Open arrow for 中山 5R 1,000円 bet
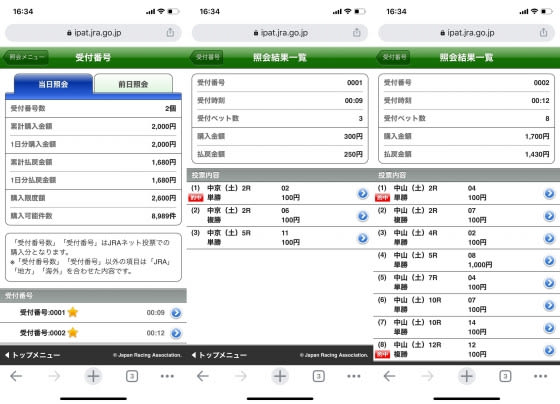 pyautogui.click(x=549, y=261)
